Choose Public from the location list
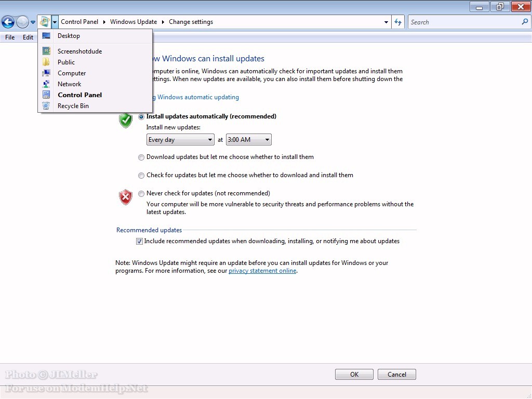 [x=95, y=62]
